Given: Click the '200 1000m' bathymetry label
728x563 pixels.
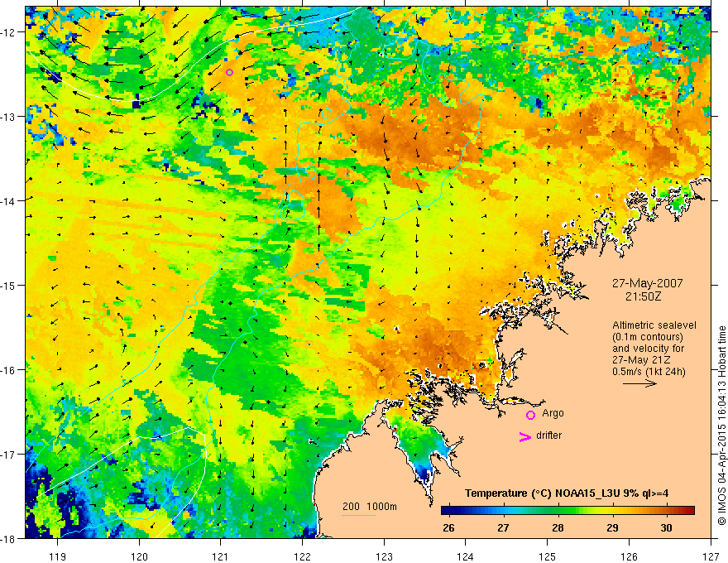Looking at the screenshot, I should (370, 507).
